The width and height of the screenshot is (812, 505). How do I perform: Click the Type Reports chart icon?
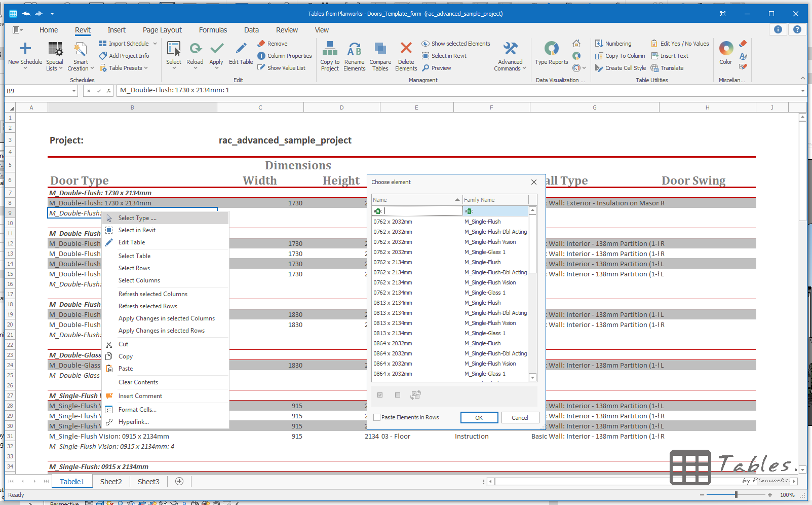point(551,49)
